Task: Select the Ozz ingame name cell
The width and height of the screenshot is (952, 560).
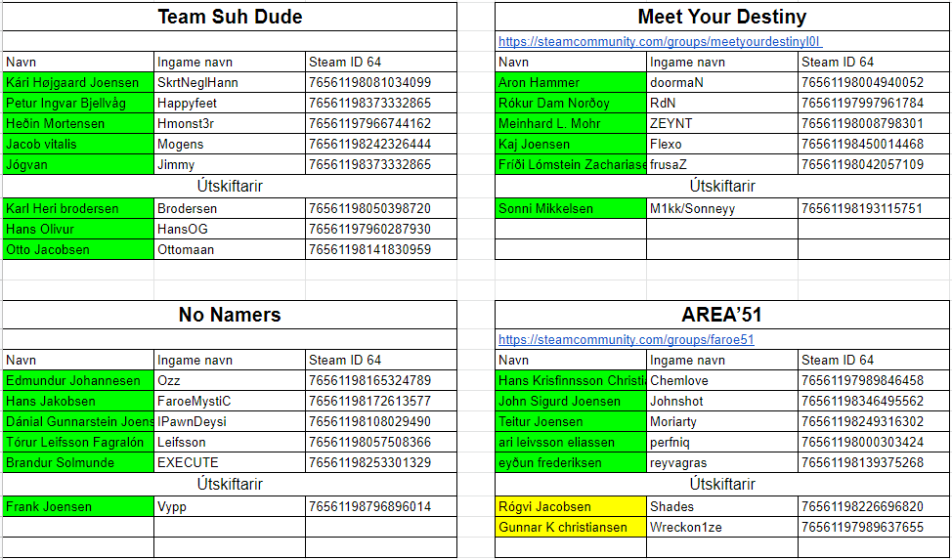Action: tap(230, 381)
